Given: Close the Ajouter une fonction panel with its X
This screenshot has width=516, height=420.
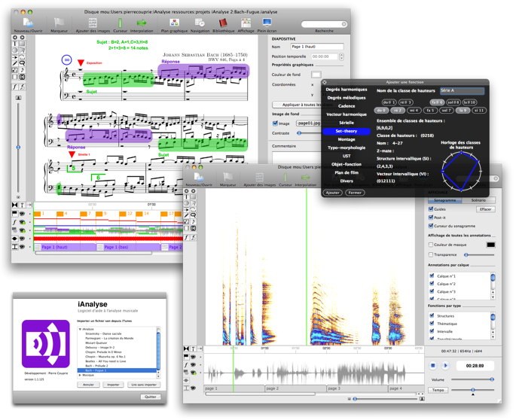Looking at the screenshot, I should pyautogui.click(x=325, y=82).
